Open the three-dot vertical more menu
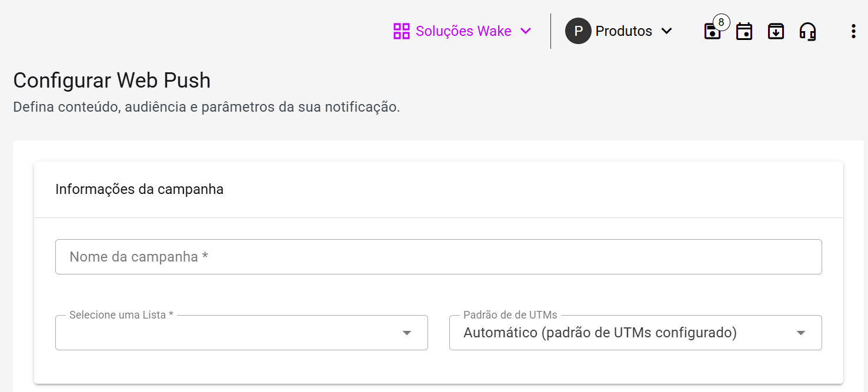The height and width of the screenshot is (392, 868). point(853,31)
